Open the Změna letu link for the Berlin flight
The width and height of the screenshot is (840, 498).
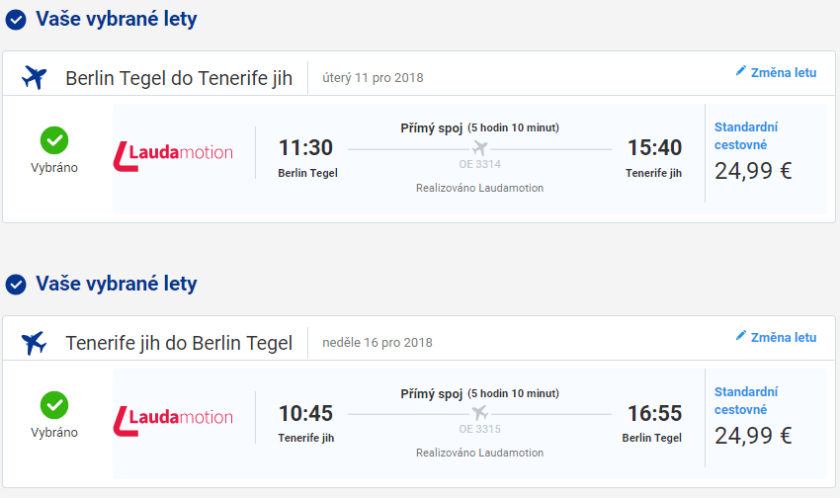pyautogui.click(x=783, y=72)
